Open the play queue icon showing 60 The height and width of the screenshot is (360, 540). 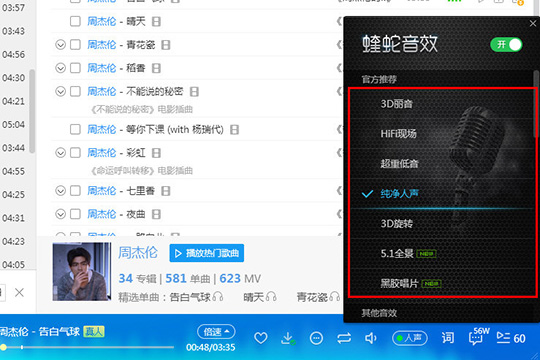point(511,338)
